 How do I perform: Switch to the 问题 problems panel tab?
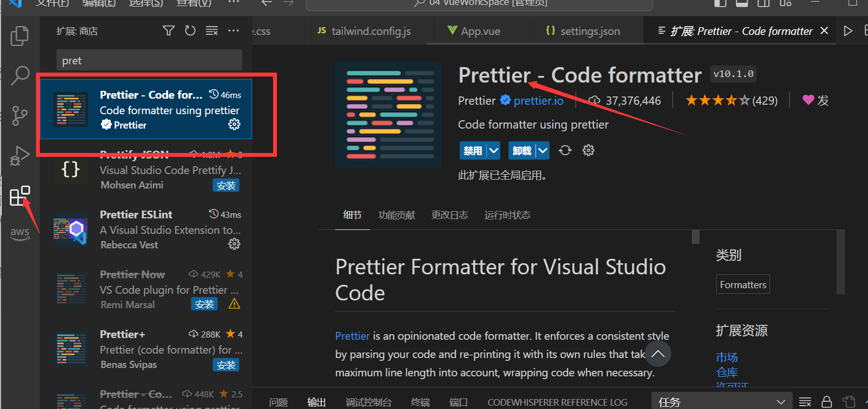tap(279, 402)
